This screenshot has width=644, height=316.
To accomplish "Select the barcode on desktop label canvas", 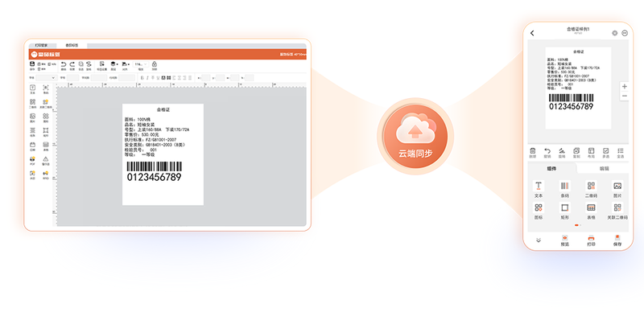I will (x=154, y=171).
